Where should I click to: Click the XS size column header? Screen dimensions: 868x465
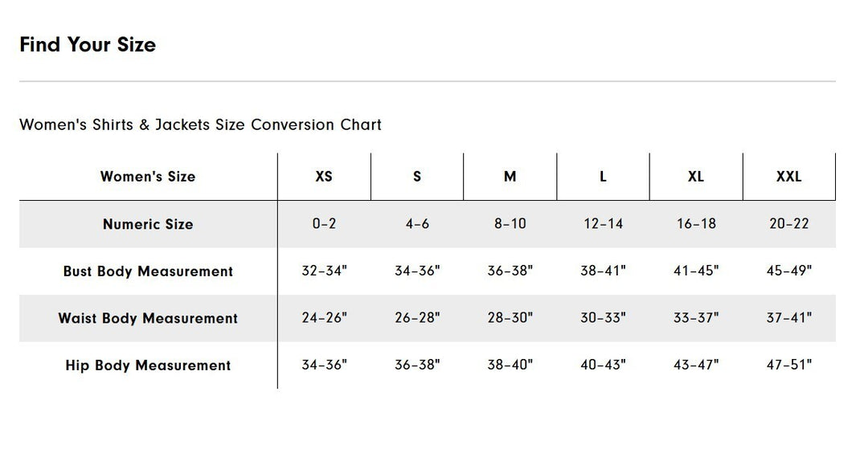coord(324,177)
